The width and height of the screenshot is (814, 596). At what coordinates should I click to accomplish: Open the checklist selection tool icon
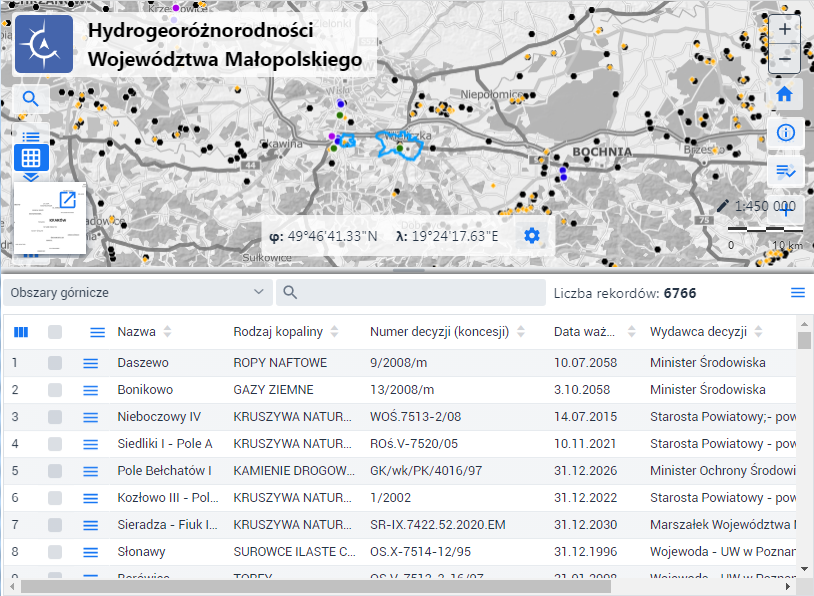(785, 171)
